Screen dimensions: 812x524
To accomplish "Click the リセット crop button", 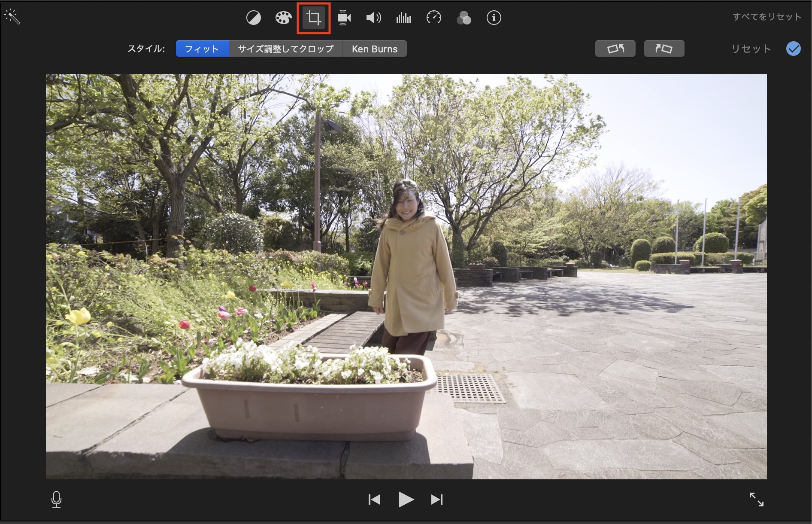I will click(x=751, y=49).
